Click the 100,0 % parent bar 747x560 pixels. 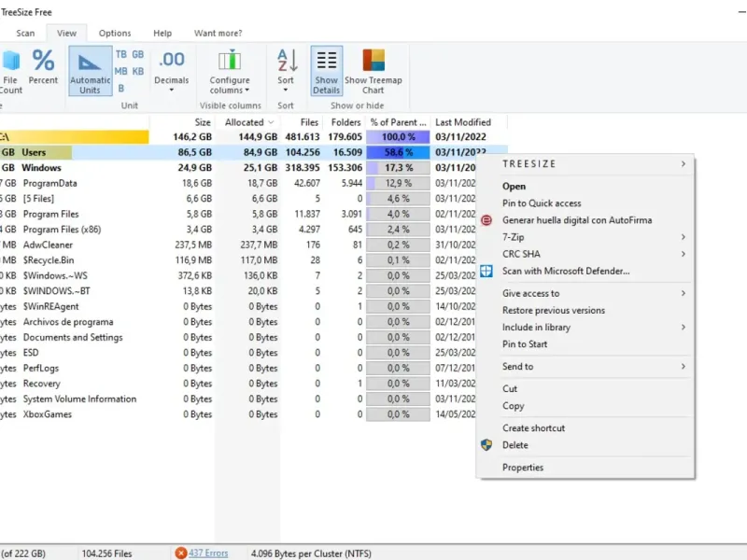(x=399, y=137)
